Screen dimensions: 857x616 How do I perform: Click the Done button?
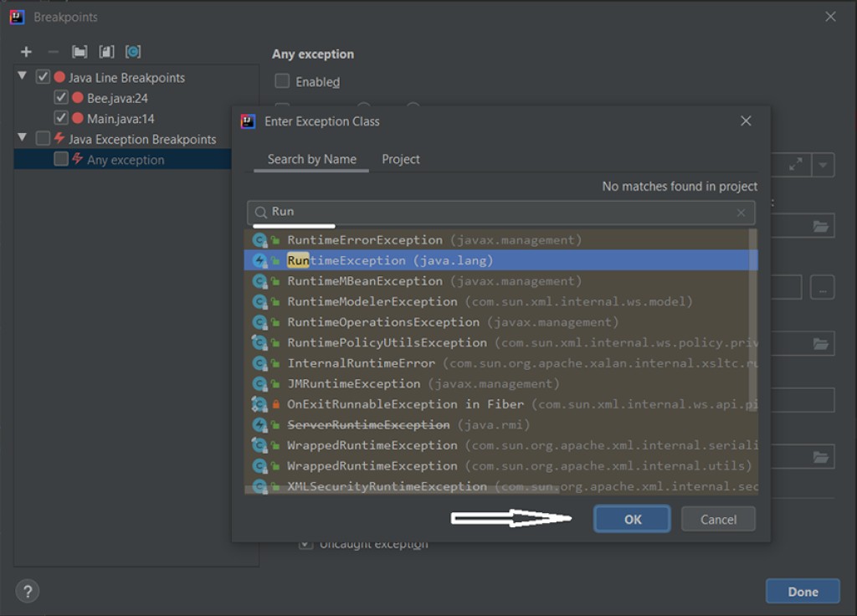tap(802, 591)
